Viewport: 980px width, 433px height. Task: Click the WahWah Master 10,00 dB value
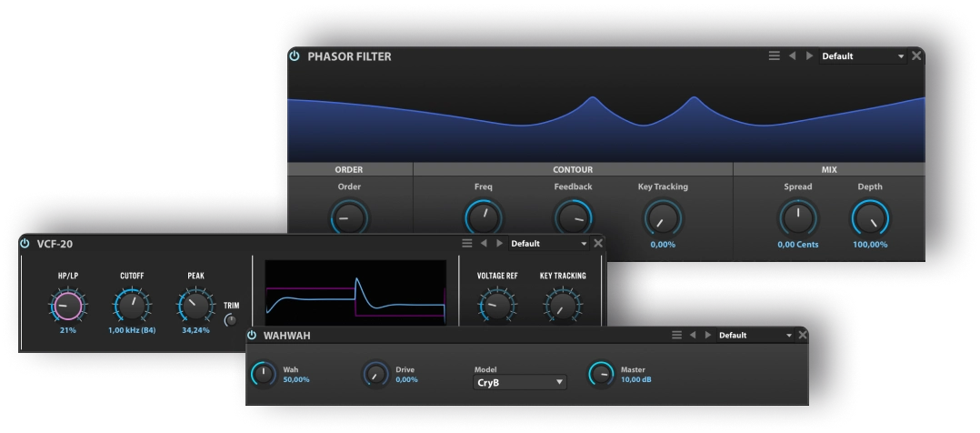click(635, 379)
